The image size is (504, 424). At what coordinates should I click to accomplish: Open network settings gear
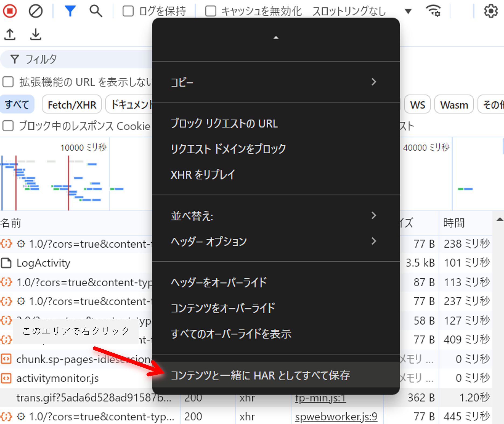(491, 11)
